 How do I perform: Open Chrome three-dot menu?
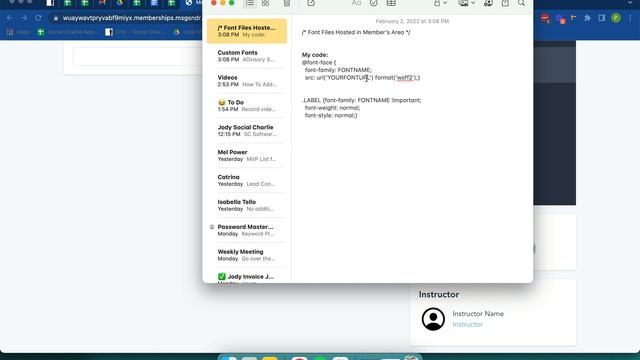pos(631,18)
